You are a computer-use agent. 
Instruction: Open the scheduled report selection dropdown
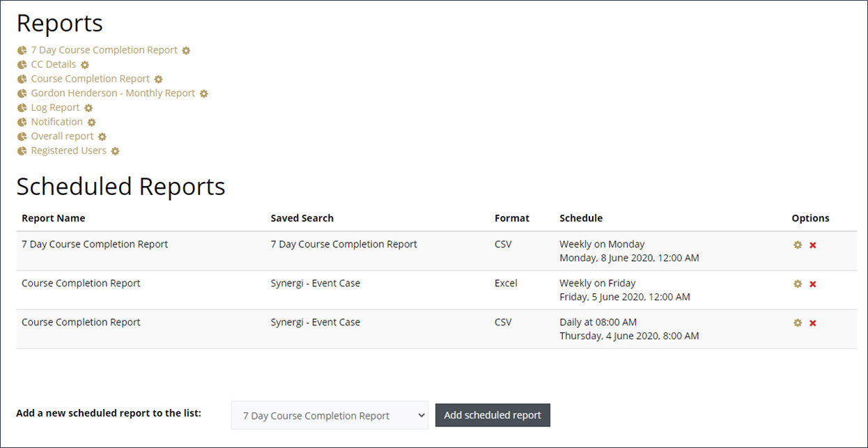pyautogui.click(x=330, y=415)
